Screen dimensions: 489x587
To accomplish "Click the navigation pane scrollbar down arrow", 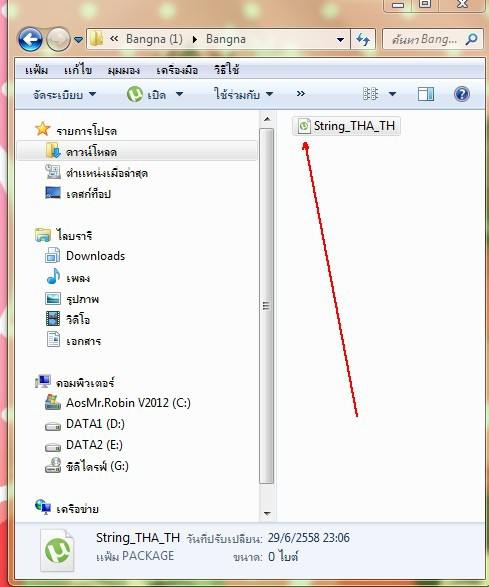I will pyautogui.click(x=267, y=514).
